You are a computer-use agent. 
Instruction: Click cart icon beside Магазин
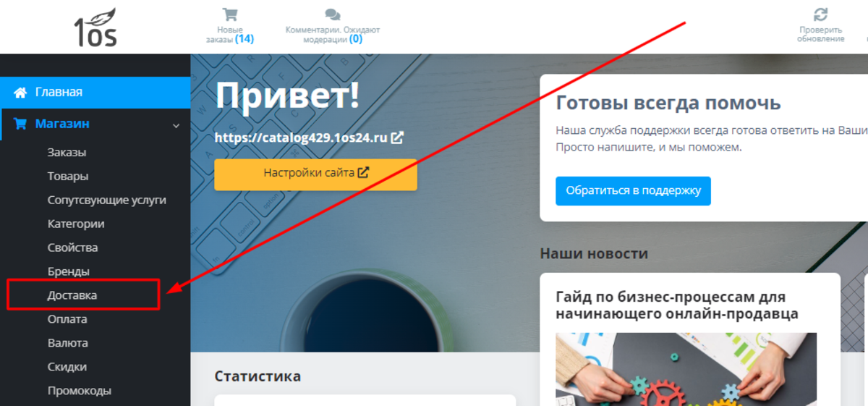[x=20, y=124]
